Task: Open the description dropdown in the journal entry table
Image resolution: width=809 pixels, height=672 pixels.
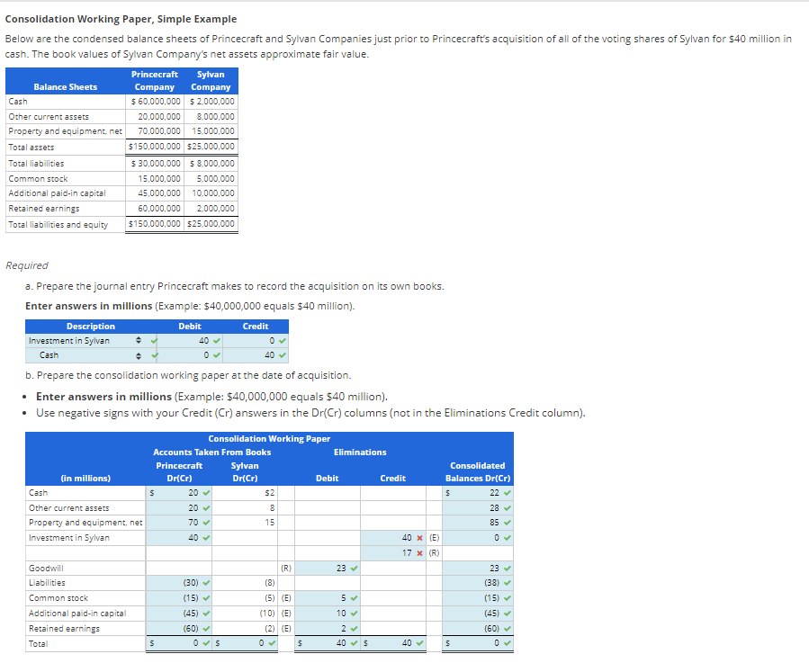Action: pos(139,340)
